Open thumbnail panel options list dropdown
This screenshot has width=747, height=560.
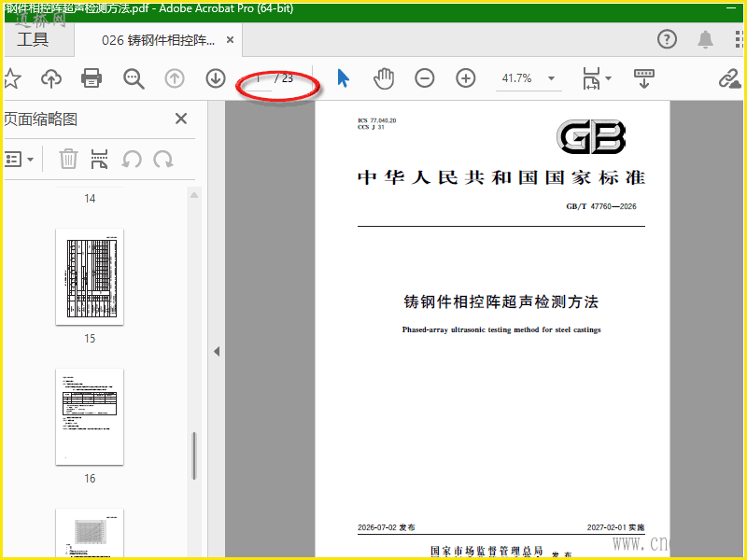pos(20,159)
